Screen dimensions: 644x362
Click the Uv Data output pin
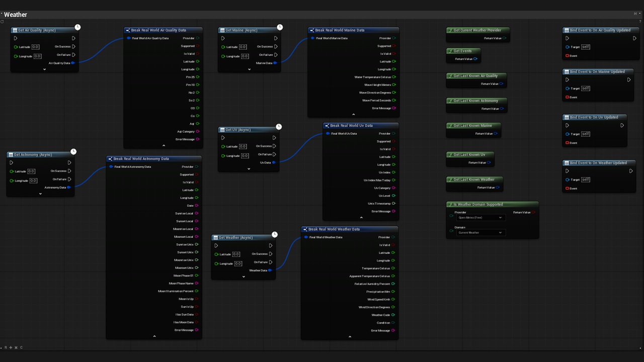(x=274, y=162)
